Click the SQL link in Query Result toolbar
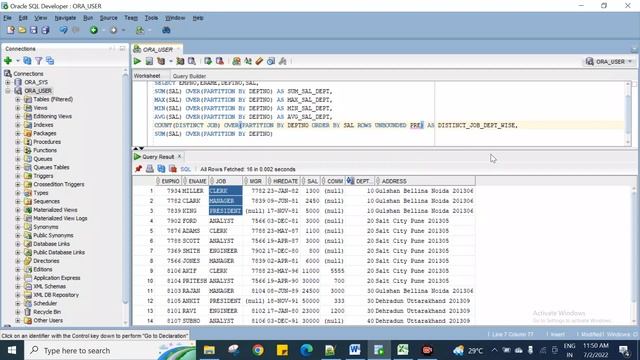The image size is (640, 360). (x=185, y=169)
